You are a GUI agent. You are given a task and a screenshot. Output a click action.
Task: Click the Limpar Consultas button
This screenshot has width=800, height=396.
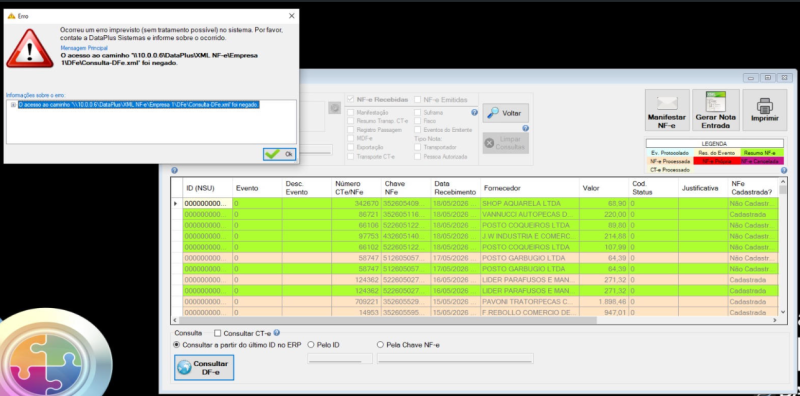click(x=506, y=143)
